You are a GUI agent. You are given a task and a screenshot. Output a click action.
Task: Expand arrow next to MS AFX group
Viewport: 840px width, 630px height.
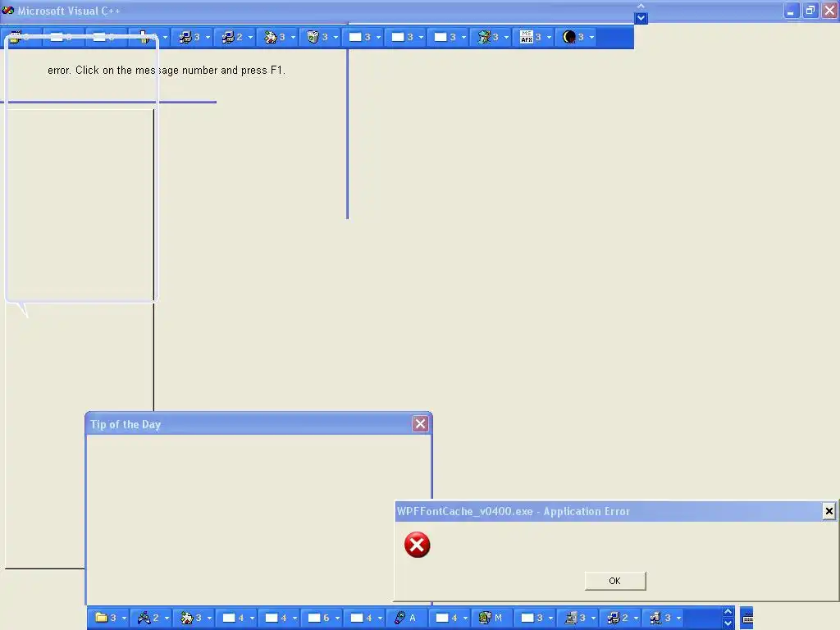click(x=549, y=38)
